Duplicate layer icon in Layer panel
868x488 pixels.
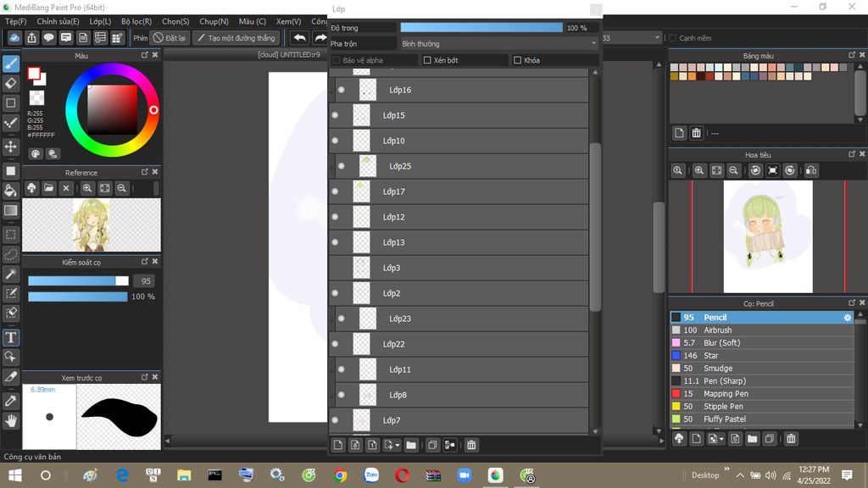[433, 445]
